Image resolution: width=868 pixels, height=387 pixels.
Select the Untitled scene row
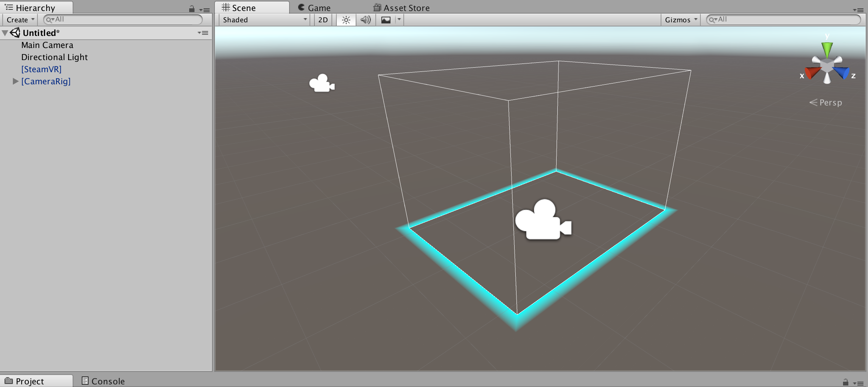106,33
